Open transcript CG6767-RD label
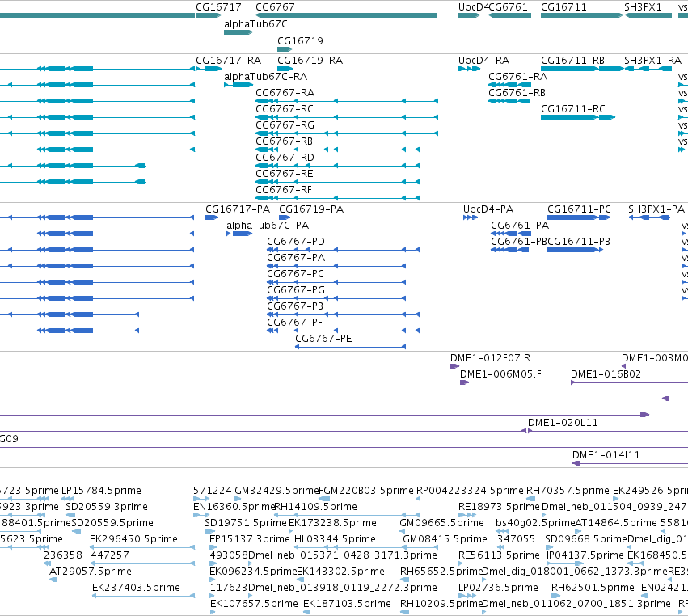This screenshot has width=688, height=616. pyautogui.click(x=285, y=158)
